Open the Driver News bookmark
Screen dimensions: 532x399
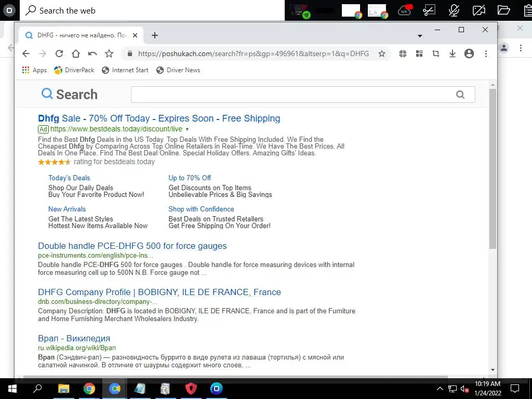point(178,70)
